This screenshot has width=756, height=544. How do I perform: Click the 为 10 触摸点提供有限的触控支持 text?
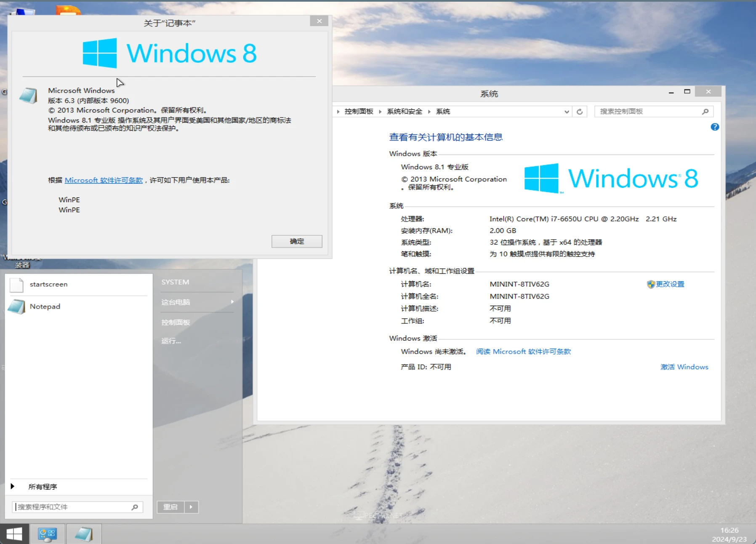point(542,254)
